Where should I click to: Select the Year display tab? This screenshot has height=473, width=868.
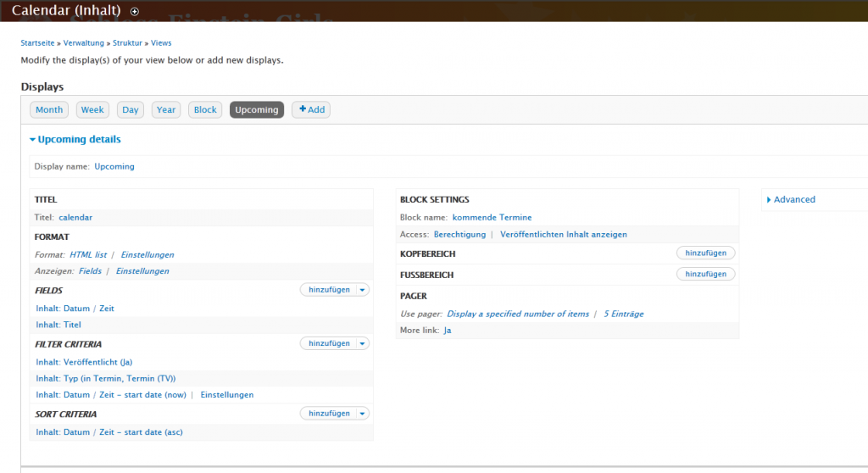(166, 109)
